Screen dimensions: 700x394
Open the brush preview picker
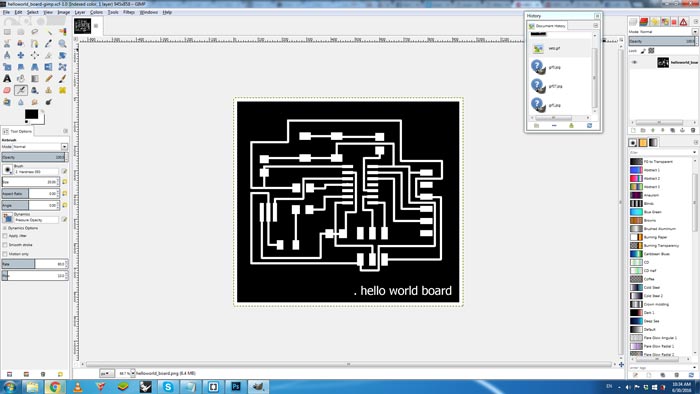(7, 170)
